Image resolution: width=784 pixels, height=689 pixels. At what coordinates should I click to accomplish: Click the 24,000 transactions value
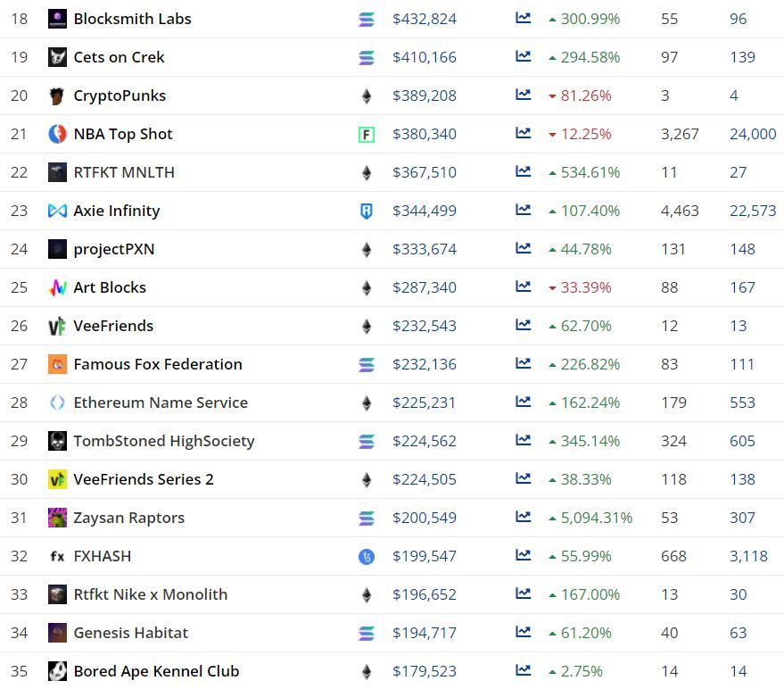[x=753, y=134]
